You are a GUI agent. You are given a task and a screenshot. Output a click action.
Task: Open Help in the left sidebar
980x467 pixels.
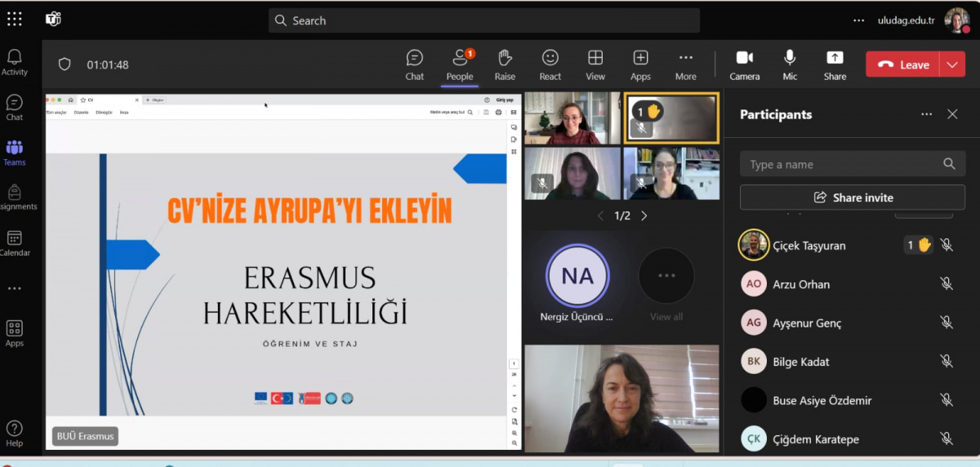point(15,434)
